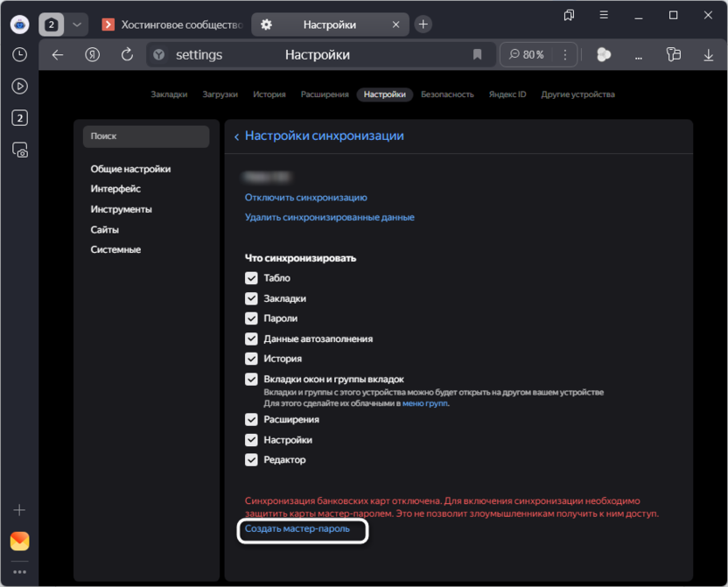
Task: Go back via the Настройки синхронизации chevron
Action: [x=237, y=136]
